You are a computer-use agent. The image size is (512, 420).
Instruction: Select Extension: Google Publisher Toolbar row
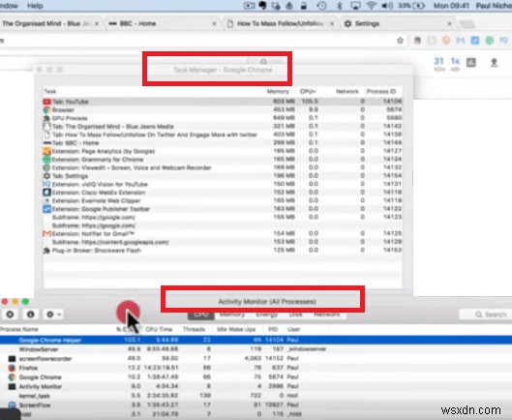click(223, 209)
